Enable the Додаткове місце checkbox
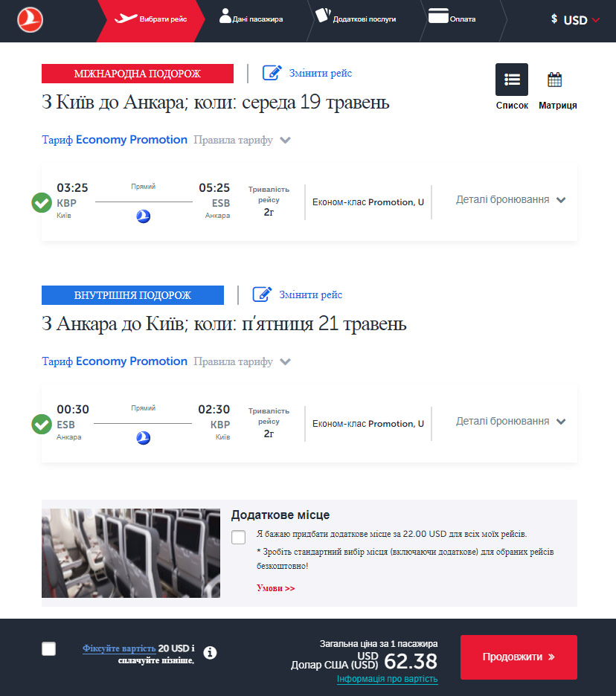 [238, 537]
